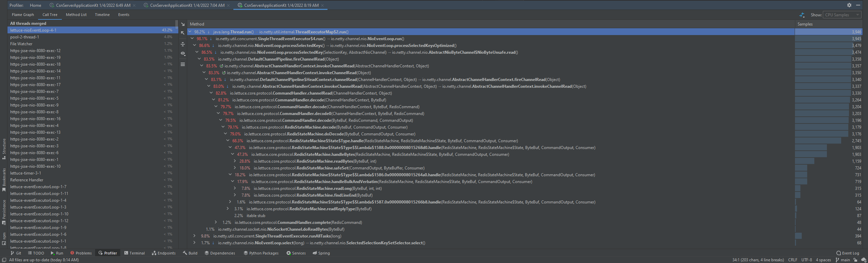Viewport: 868px width, 263px height.
Task: Open the Terminal tool window
Action: click(x=134, y=253)
